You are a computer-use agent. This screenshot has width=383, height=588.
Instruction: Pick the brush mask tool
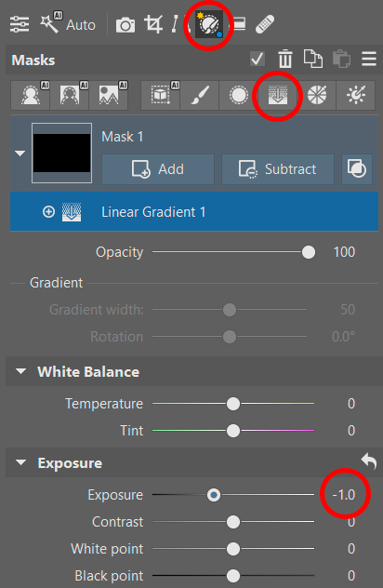pyautogui.click(x=199, y=95)
